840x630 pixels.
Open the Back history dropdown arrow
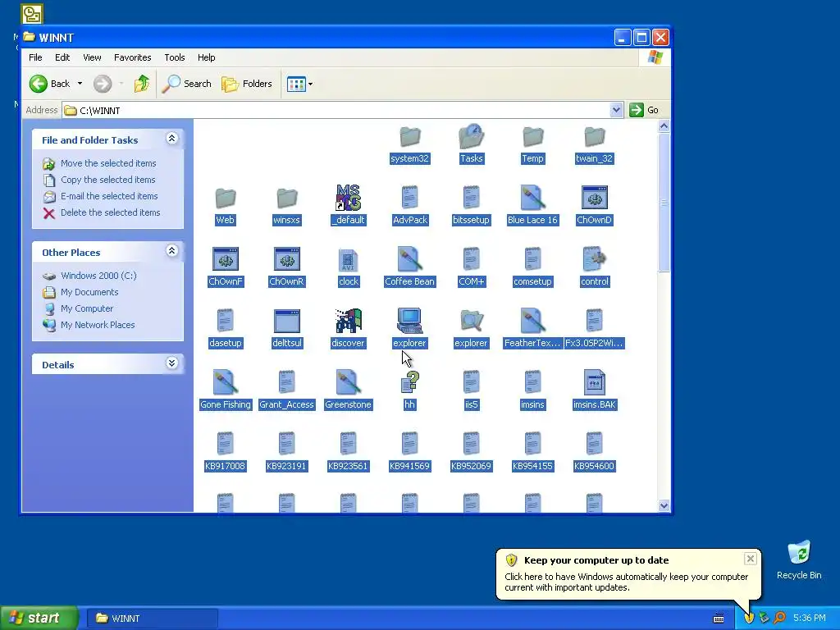80,84
